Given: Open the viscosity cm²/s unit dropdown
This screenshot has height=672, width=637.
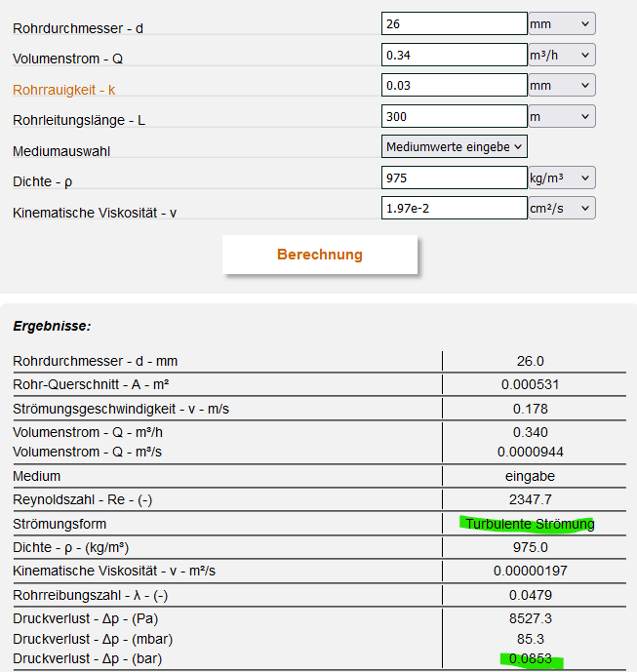Looking at the screenshot, I should point(561,208).
